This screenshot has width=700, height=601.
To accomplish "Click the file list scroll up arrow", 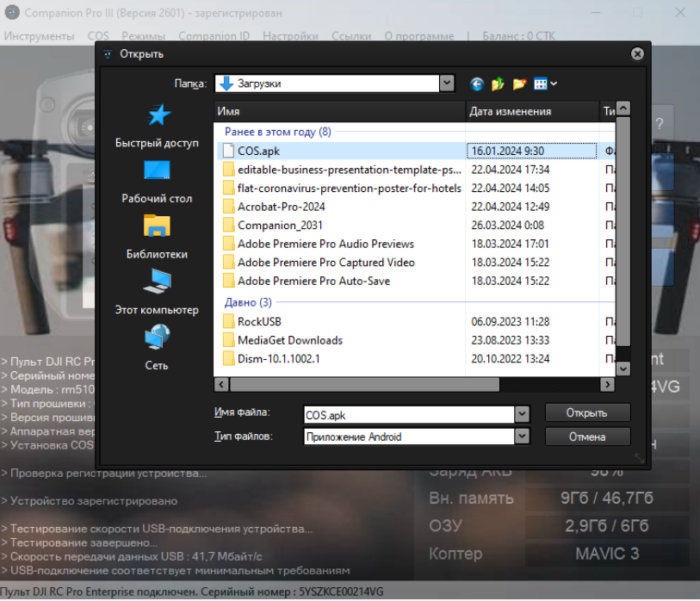I will click(x=623, y=108).
